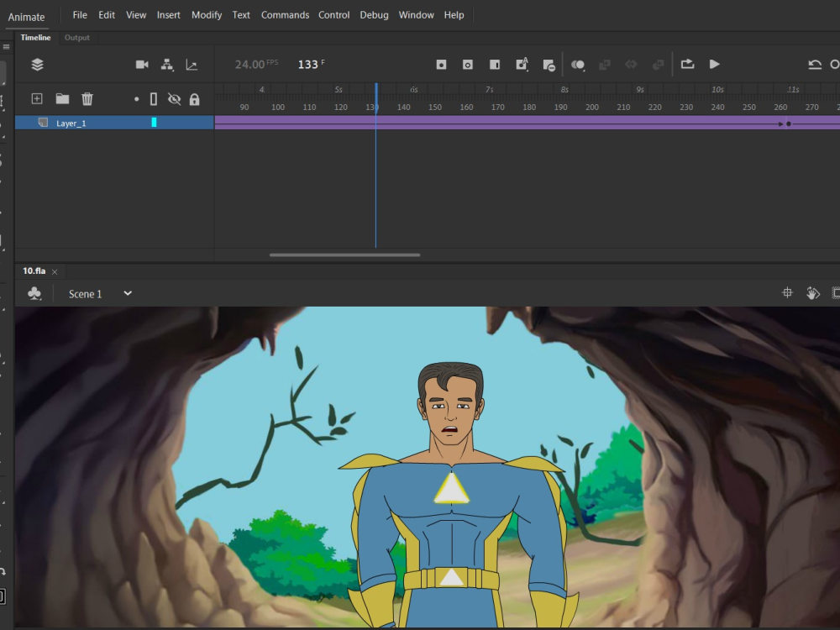Insert a blank keyframe
The image size is (840, 630).
[x=468, y=65]
